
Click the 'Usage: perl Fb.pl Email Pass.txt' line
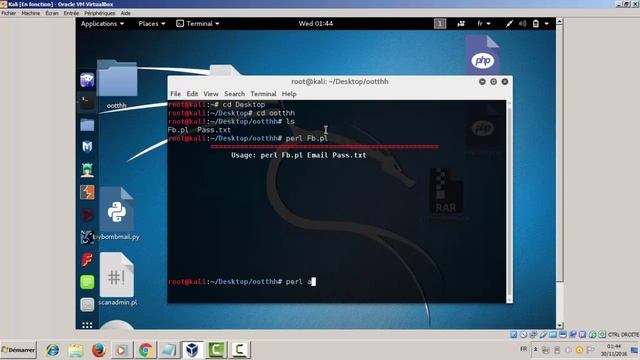pos(299,155)
